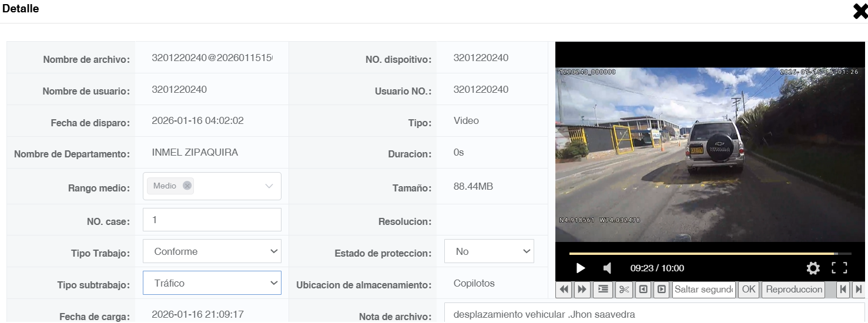Close the Detalle dialog
This screenshot has height=323, width=868.
[x=860, y=11]
